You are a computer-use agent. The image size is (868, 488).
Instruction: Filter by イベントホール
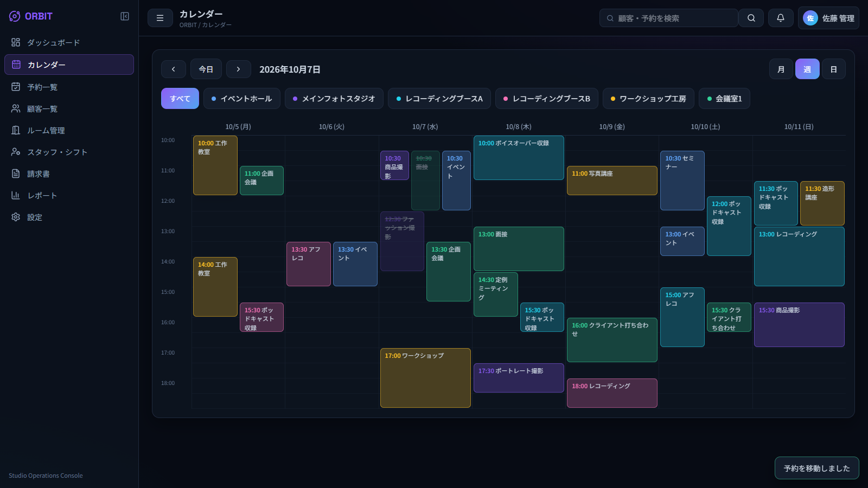[242, 99]
